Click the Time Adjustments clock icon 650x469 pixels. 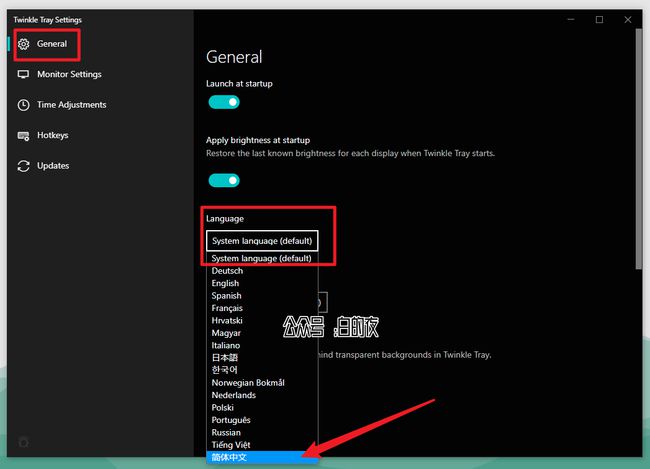point(24,105)
